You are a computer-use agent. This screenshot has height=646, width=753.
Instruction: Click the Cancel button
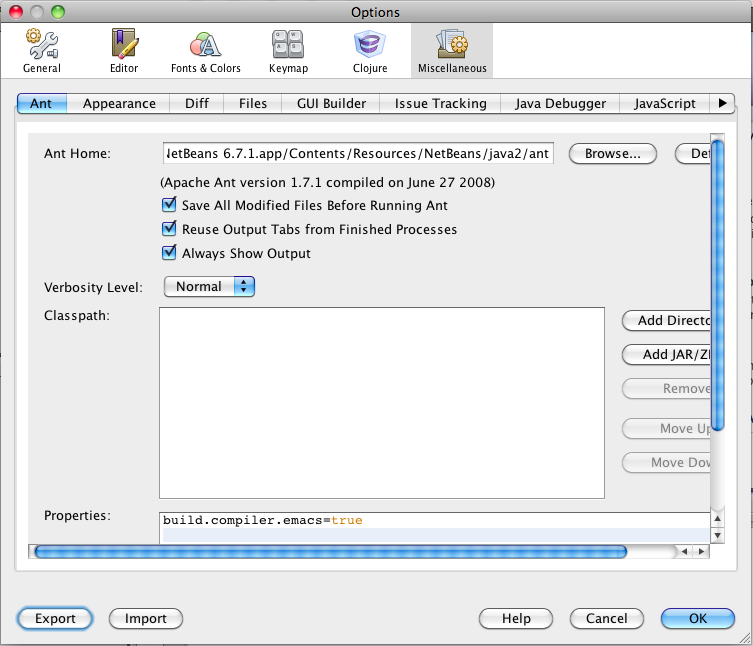pos(607,618)
